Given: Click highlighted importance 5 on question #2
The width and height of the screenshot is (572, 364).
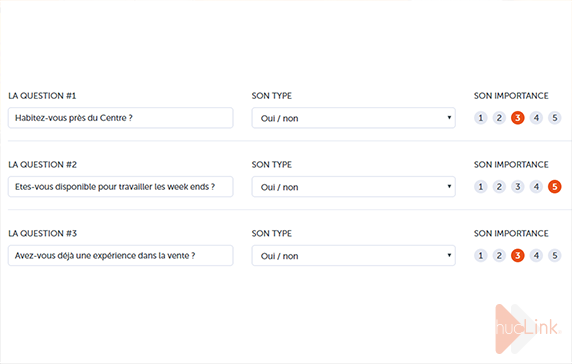Looking at the screenshot, I should pos(555,187).
